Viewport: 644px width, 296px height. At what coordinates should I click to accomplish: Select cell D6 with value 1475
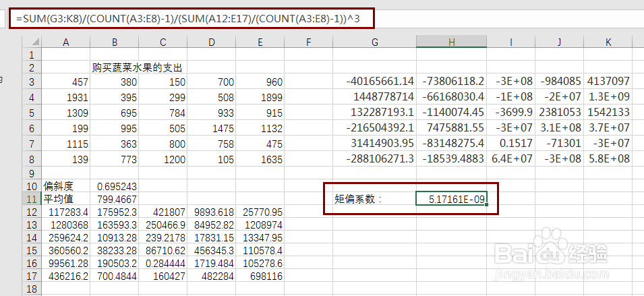tap(212, 129)
